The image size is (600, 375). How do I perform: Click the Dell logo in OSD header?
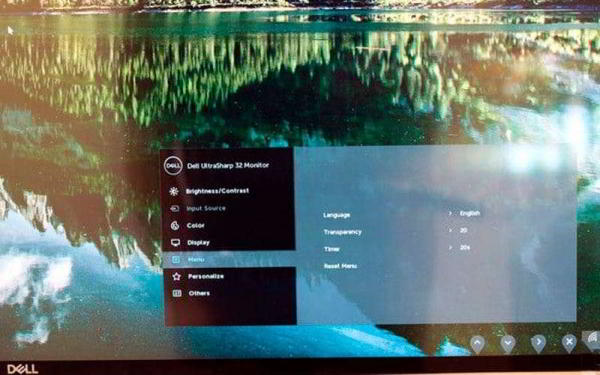pyautogui.click(x=173, y=166)
